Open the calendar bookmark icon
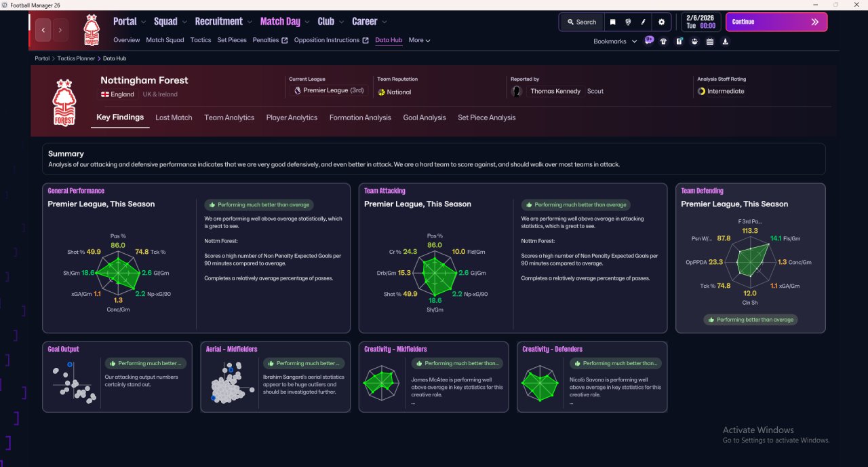This screenshot has width=868, height=467. 710,41
